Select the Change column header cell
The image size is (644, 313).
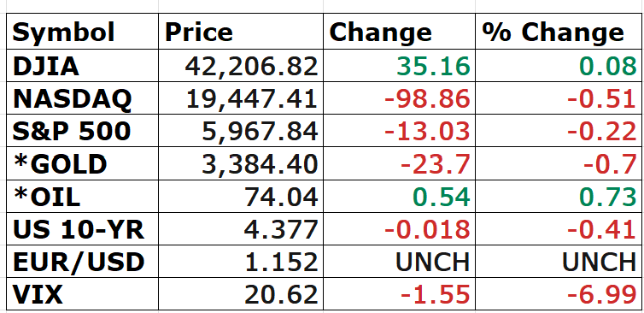pyautogui.click(x=399, y=32)
